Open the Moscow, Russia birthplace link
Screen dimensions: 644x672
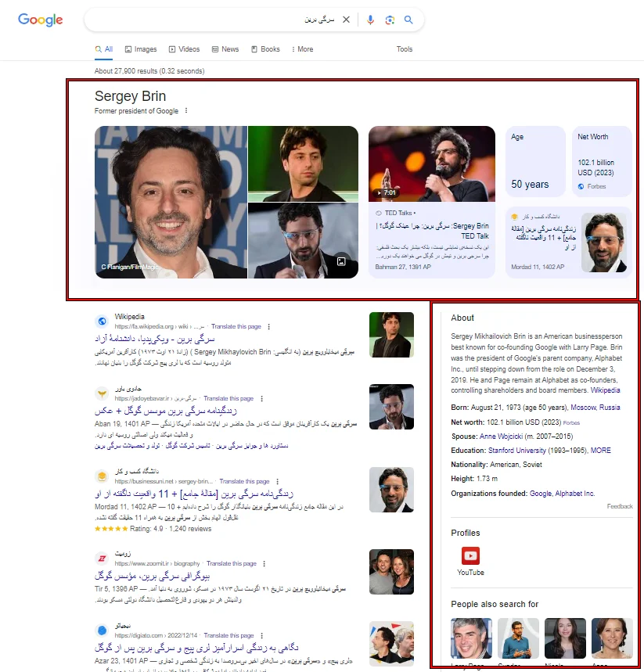click(x=595, y=408)
